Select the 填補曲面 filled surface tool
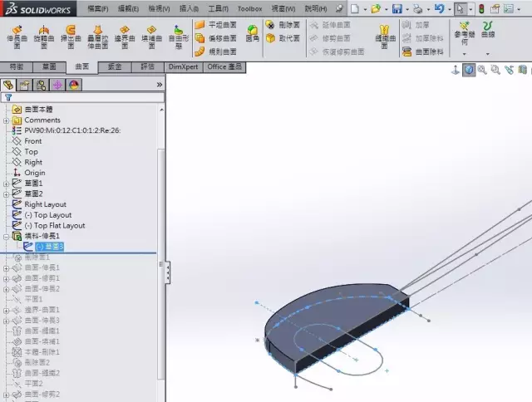This screenshot has height=402, width=532. tap(151, 37)
